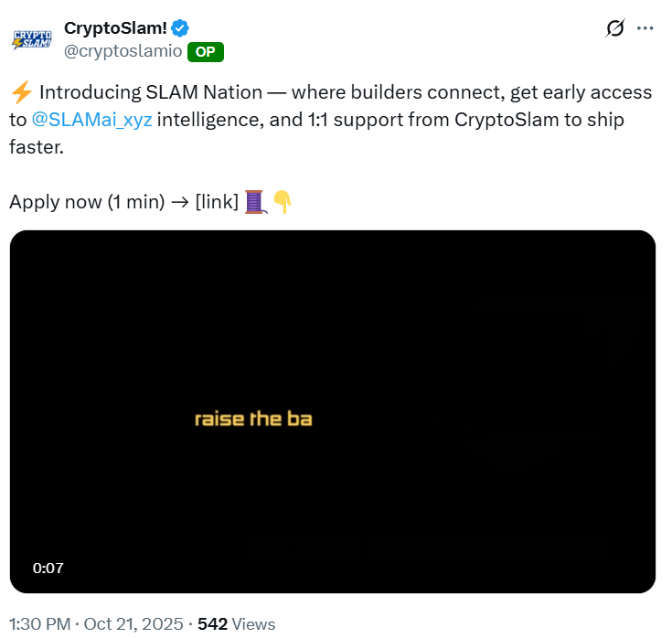Click the 0:07 video duration label
The height and width of the screenshot is (638, 672).
[x=48, y=568]
